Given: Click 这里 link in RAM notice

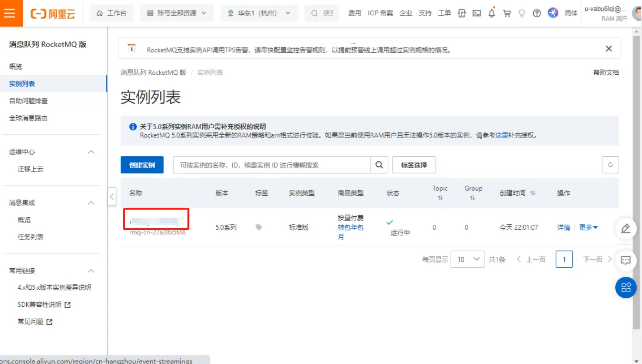Looking at the screenshot, I should (501, 135).
